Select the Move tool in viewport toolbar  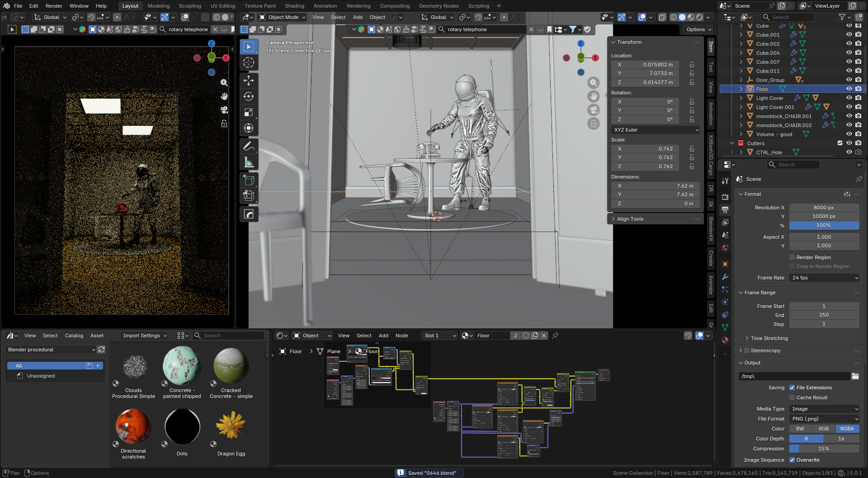pyautogui.click(x=249, y=80)
